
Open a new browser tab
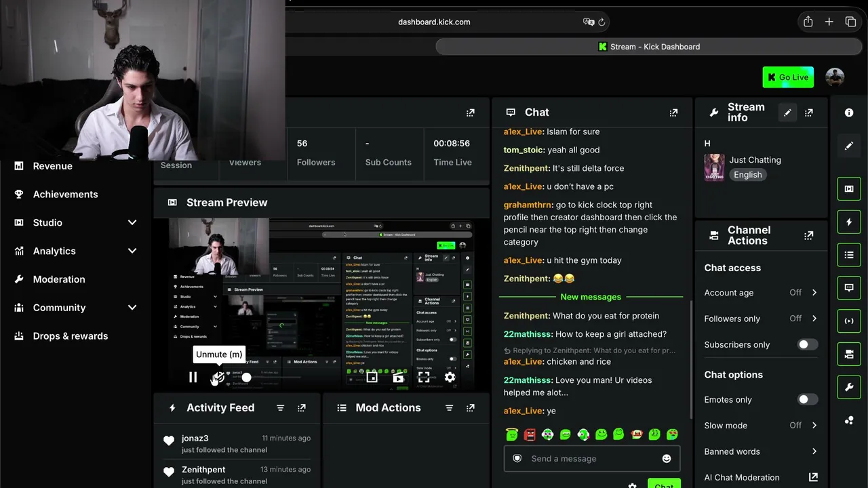(x=829, y=22)
